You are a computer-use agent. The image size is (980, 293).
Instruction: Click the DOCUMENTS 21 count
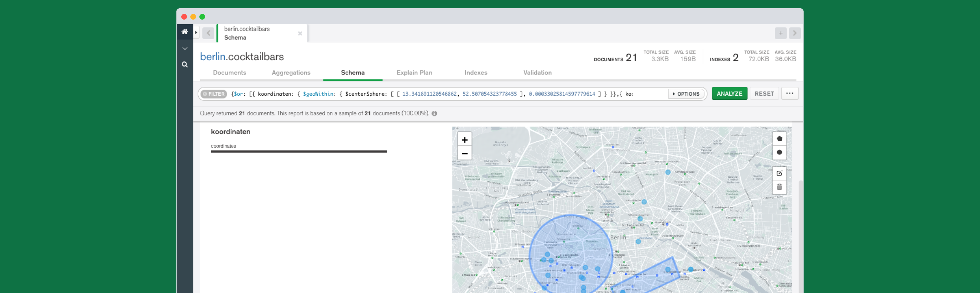coord(615,58)
